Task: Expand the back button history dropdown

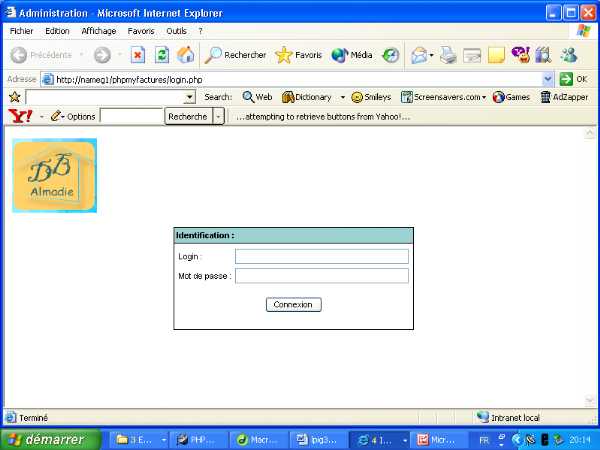Action: [x=82, y=55]
